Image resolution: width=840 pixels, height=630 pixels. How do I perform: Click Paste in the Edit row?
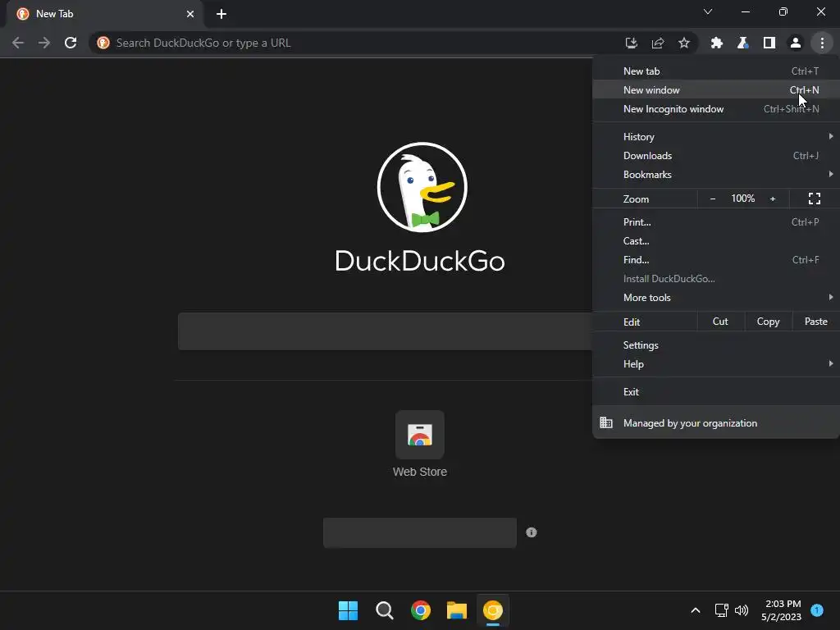click(816, 322)
